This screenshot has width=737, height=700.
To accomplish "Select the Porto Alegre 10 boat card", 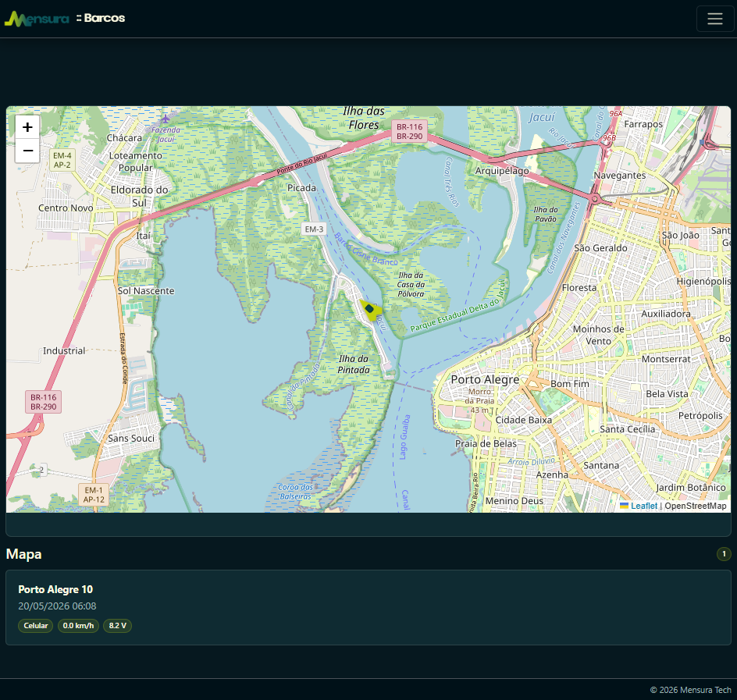I will tap(368, 607).
